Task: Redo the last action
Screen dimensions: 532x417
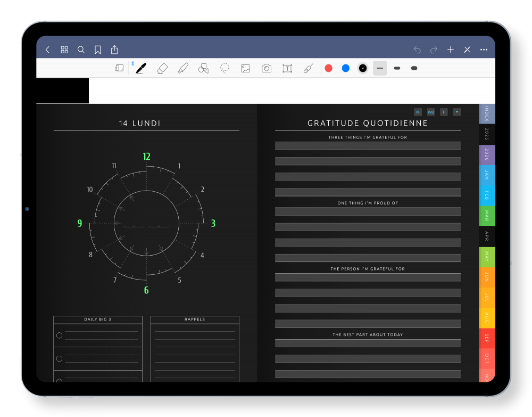Action: click(x=434, y=50)
